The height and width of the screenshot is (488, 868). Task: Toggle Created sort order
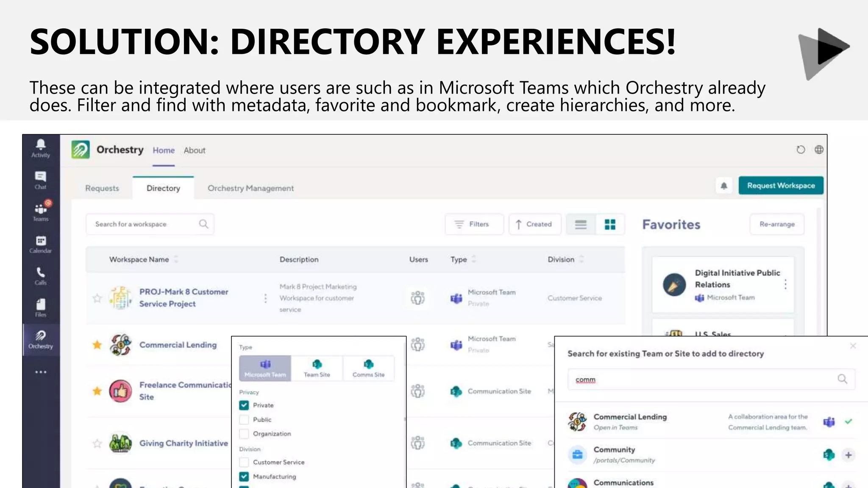click(535, 224)
